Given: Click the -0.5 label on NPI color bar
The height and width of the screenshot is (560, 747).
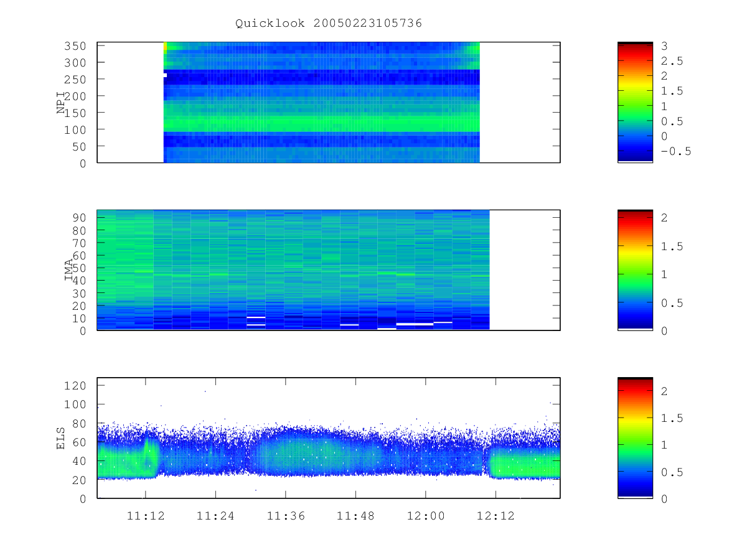Looking at the screenshot, I should pos(675,151).
